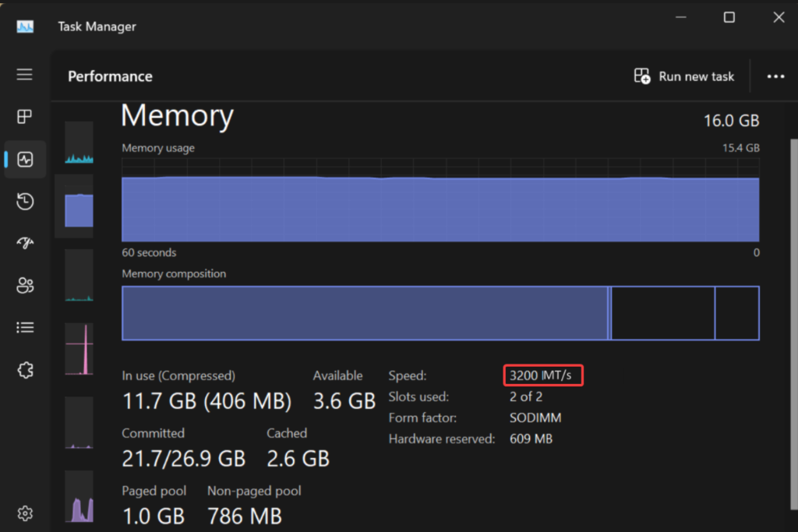Open Task Manager settings gear
This screenshot has width=798, height=532.
tap(25, 513)
